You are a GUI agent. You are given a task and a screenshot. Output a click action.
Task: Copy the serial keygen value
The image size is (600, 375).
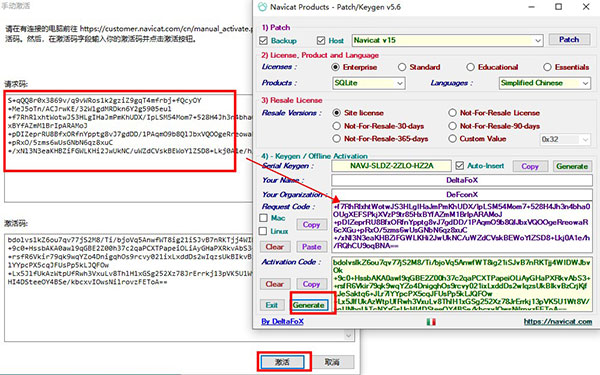(x=530, y=166)
